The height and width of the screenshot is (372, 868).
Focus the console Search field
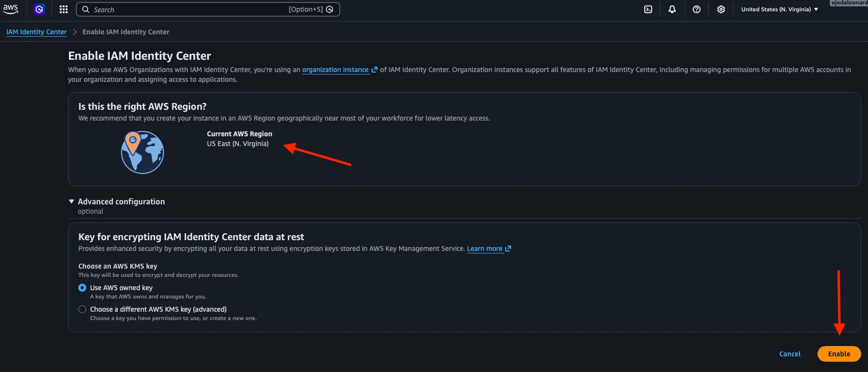(x=208, y=9)
